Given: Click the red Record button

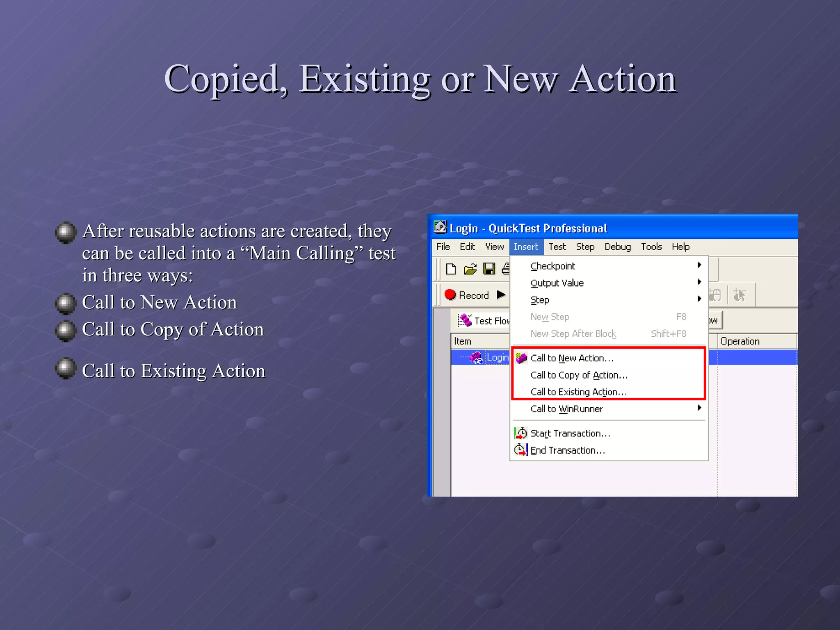Looking at the screenshot, I should 450,295.
